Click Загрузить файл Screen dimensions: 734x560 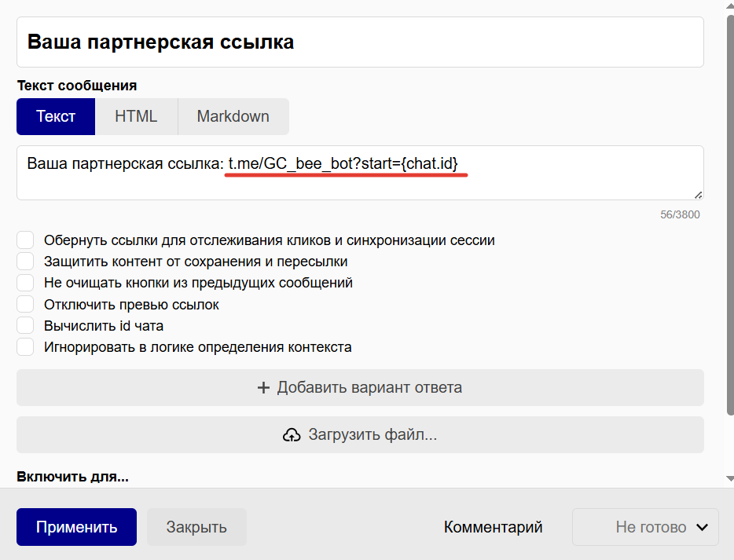pyautogui.click(x=360, y=434)
